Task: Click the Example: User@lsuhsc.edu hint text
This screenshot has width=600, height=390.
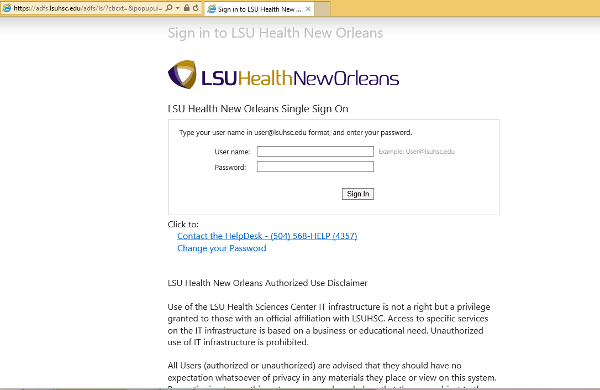Action: [x=416, y=152]
